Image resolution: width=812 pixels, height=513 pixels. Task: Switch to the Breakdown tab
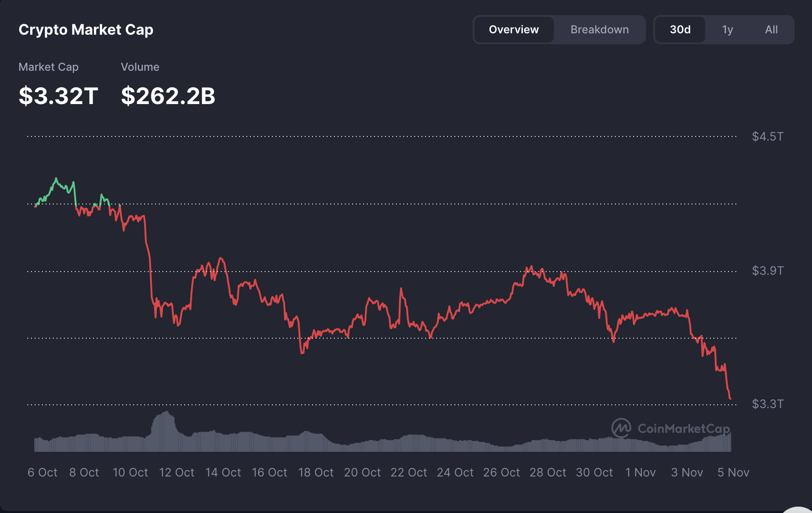point(599,29)
